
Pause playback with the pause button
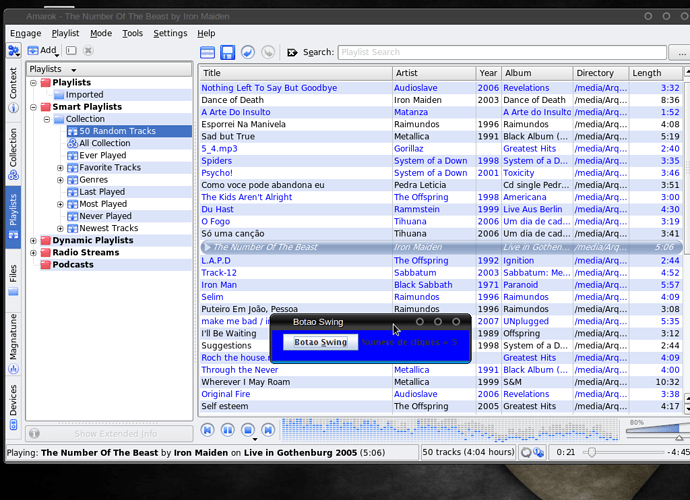click(x=228, y=430)
